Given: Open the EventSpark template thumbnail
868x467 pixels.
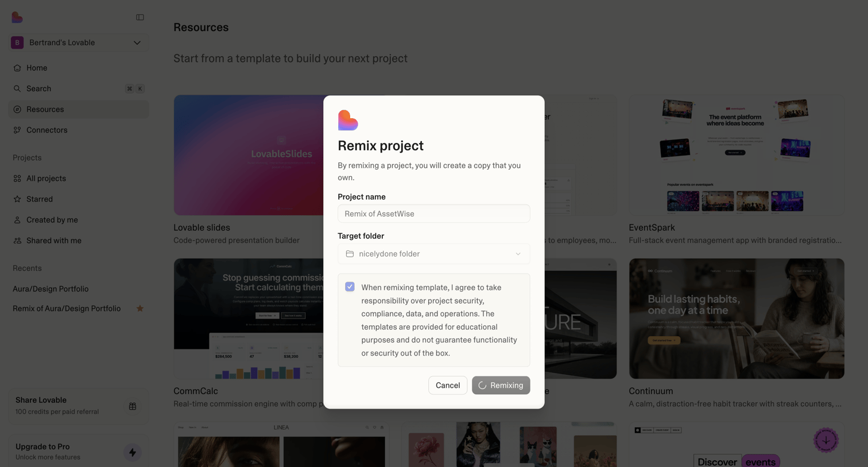Looking at the screenshot, I should click(x=737, y=155).
